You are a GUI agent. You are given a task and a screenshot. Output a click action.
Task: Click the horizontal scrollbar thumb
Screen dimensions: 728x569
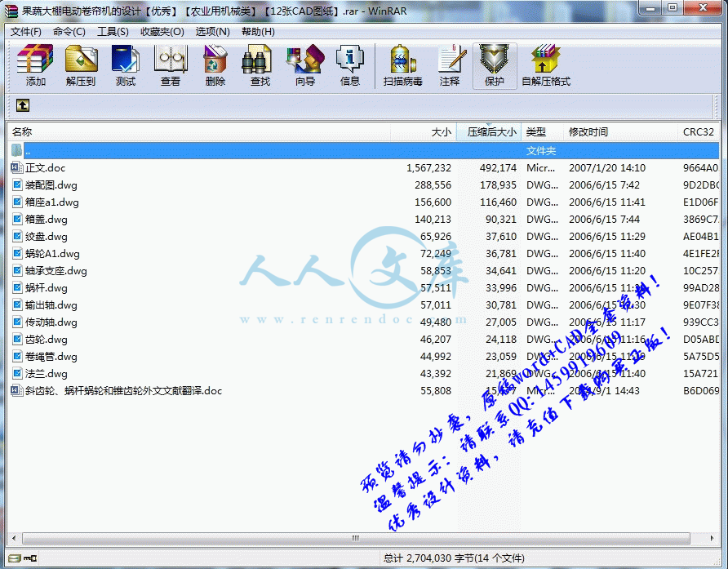tap(356, 538)
